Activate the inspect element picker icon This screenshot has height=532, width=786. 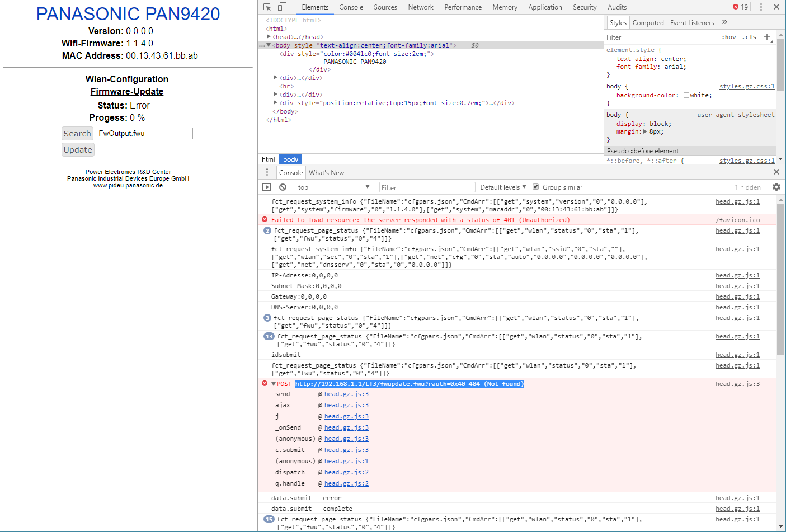click(x=267, y=7)
